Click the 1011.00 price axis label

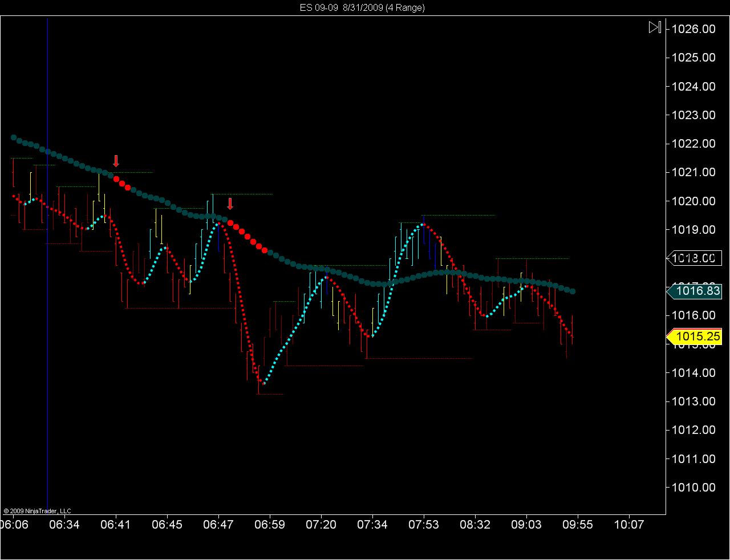693,459
